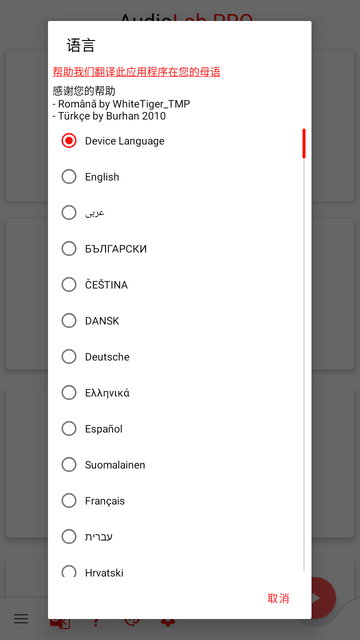This screenshot has width=360, height=640.
Task: Click the 取消 cancel button
Action: pos(278,598)
